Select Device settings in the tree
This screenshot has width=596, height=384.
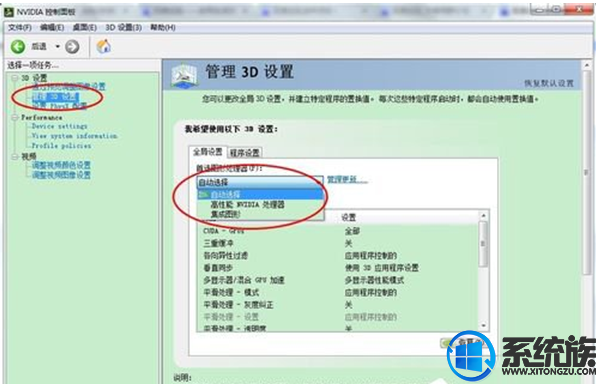pyautogui.click(x=60, y=126)
